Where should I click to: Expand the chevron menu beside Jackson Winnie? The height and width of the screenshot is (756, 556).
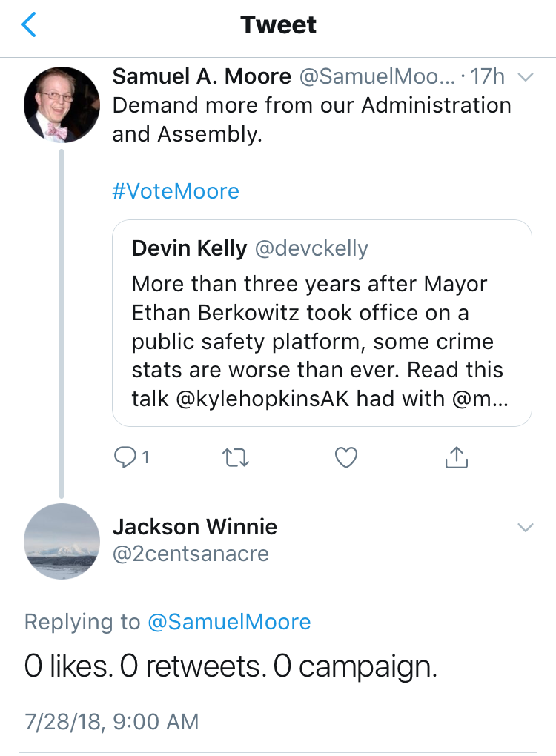pos(525,528)
